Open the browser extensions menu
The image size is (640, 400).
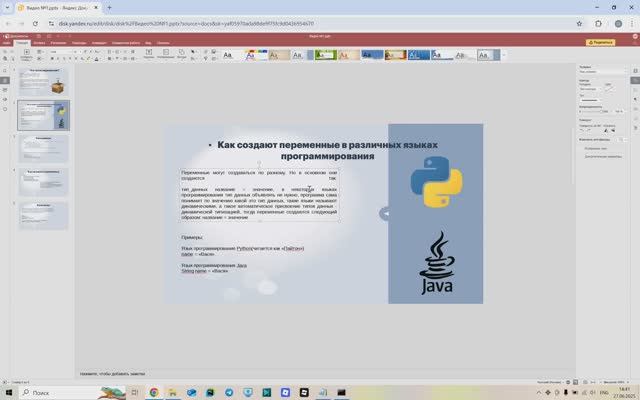tap(598, 24)
